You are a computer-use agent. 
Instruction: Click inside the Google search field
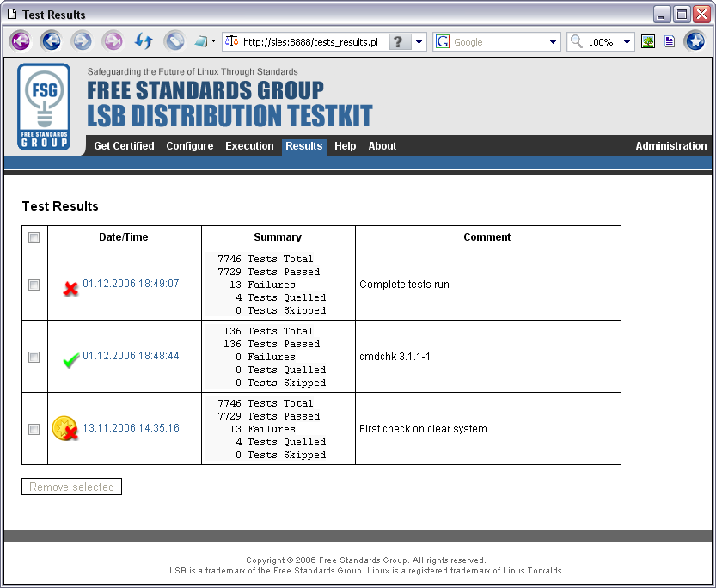pos(499,42)
